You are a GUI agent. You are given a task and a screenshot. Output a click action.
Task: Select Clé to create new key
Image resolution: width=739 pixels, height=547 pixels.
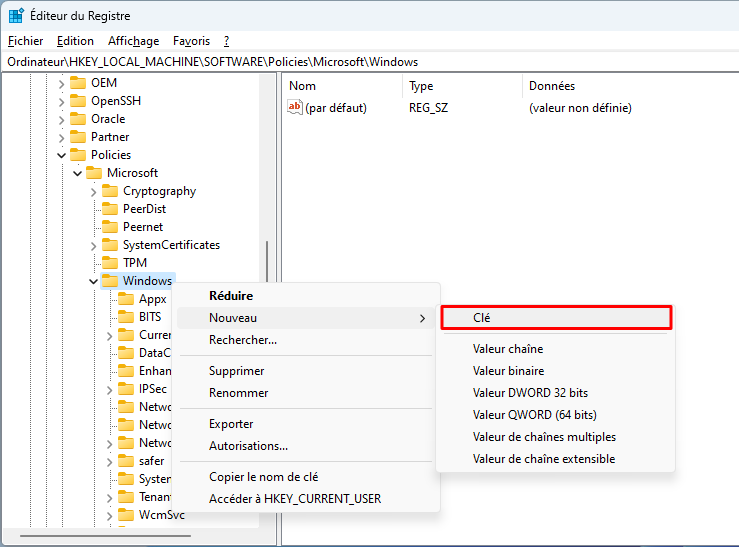[556, 318]
